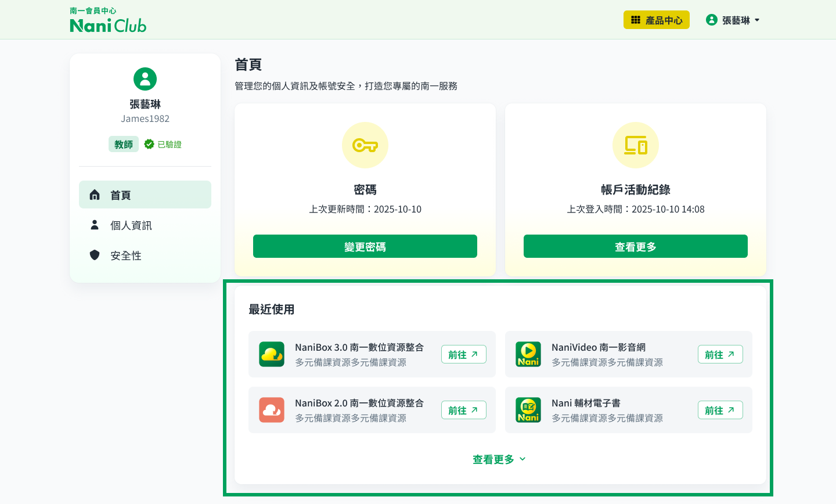Click the 密碼 card title
Screen dimensions: 836x504
point(365,190)
